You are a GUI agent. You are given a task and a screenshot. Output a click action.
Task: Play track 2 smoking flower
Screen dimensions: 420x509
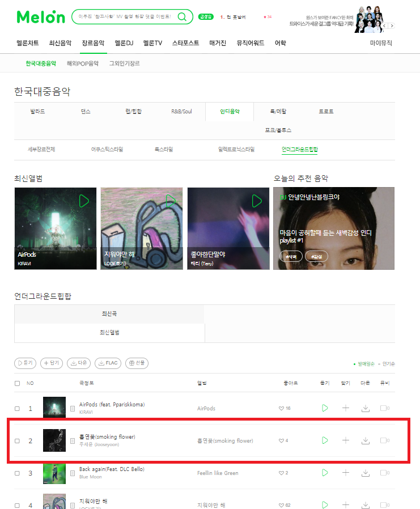325,440
